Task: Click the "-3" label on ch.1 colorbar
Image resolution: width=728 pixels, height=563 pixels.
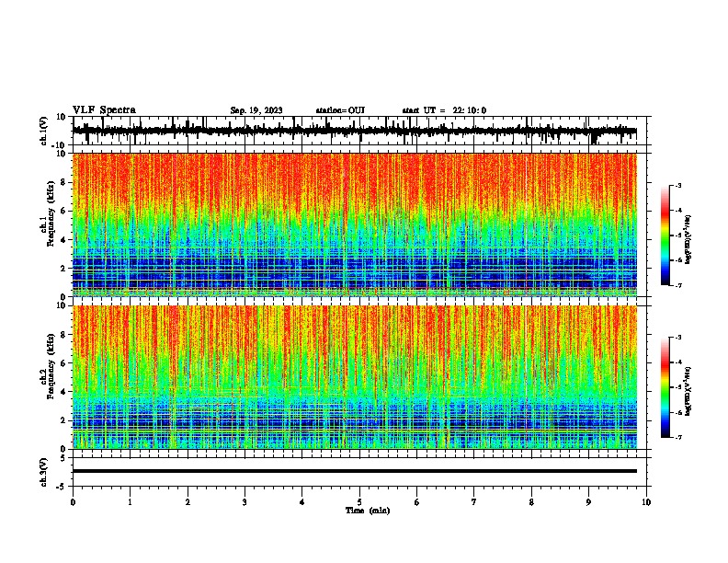Action: (x=677, y=185)
